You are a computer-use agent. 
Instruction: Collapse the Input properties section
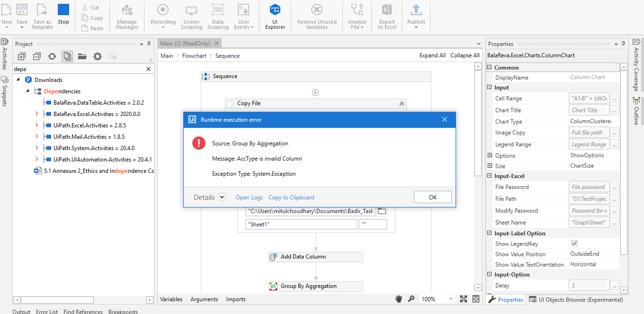point(490,87)
